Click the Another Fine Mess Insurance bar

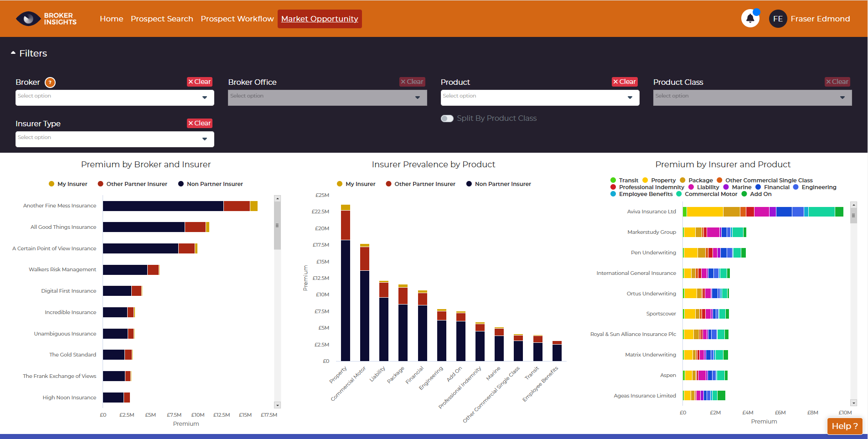[x=180, y=206]
